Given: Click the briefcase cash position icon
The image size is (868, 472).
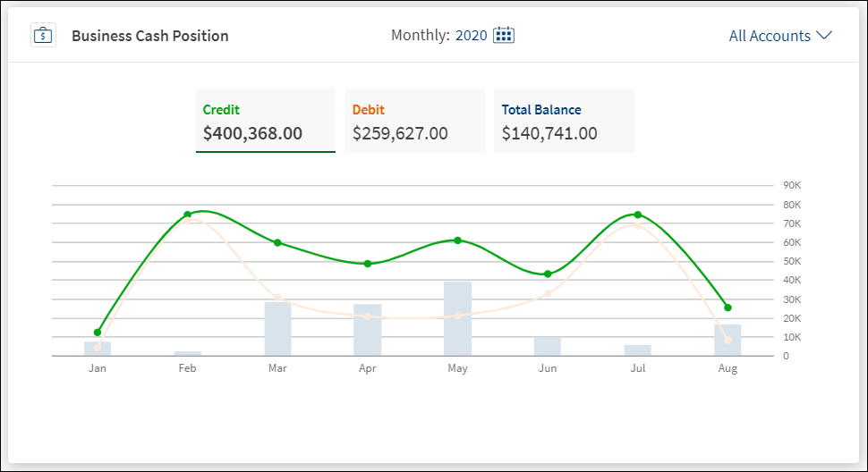Looking at the screenshot, I should click(x=43, y=36).
